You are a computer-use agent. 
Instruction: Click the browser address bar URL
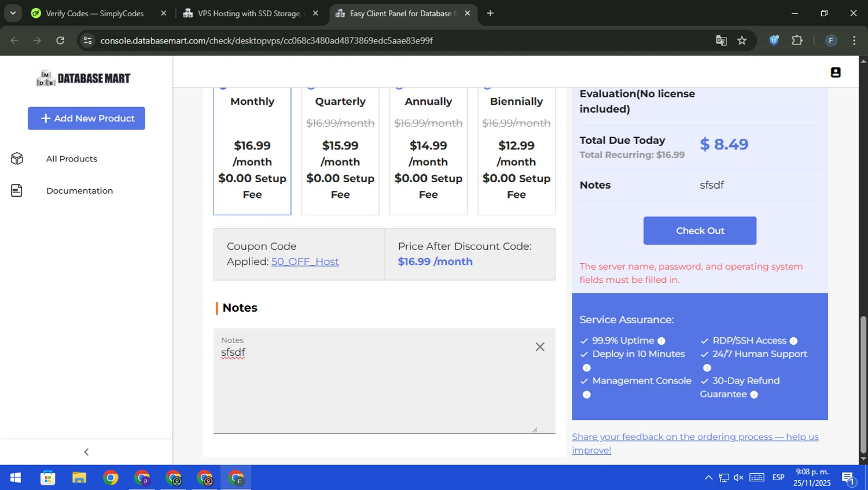[266, 40]
